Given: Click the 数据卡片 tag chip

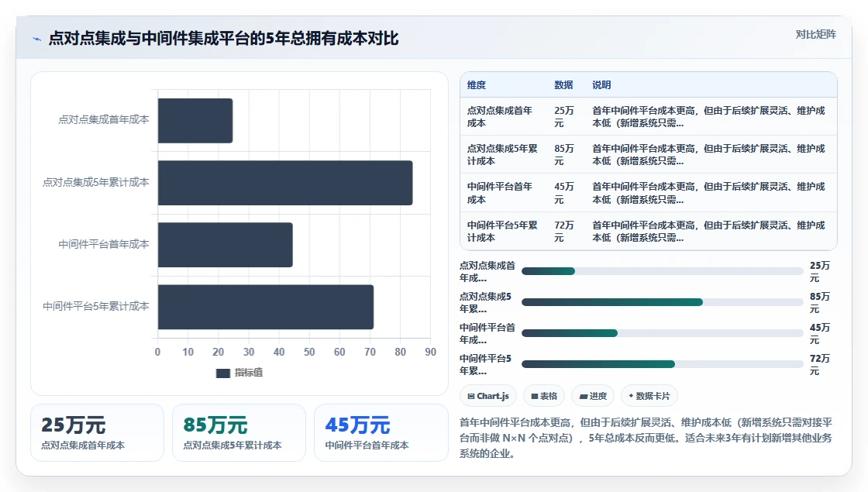Looking at the screenshot, I should (649, 396).
